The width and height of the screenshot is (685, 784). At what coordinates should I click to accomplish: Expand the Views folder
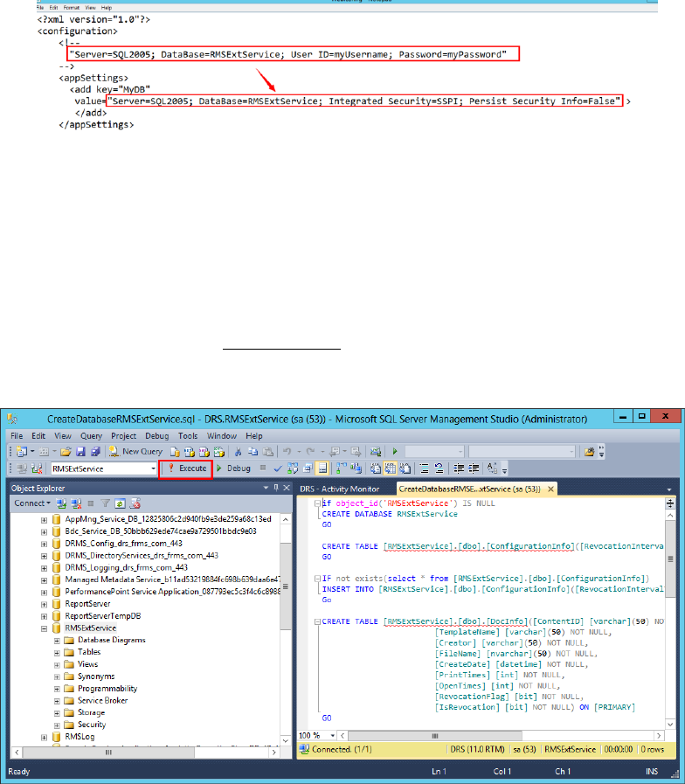point(57,665)
